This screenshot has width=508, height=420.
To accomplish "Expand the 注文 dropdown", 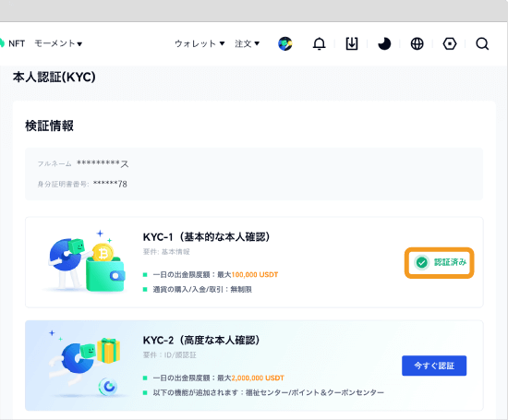I will click(247, 43).
